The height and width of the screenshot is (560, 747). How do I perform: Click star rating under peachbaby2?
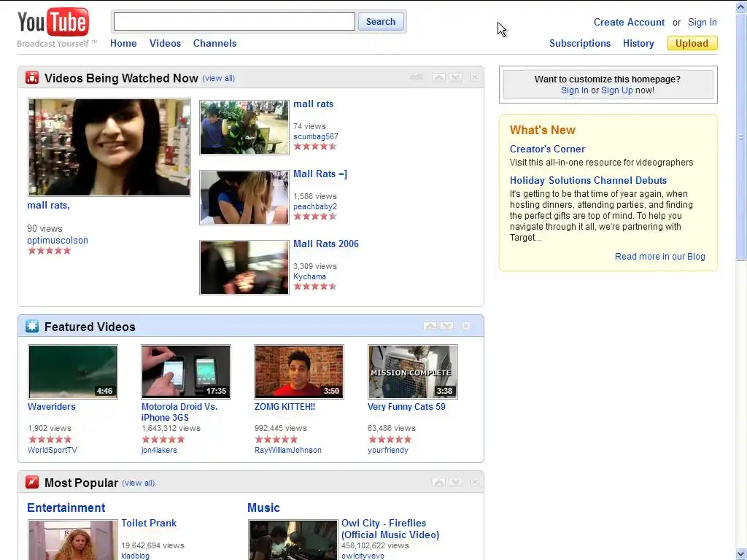[315, 216]
